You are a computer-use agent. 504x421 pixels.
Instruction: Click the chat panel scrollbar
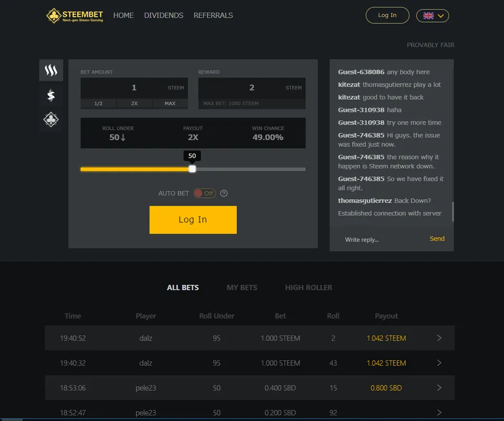click(x=453, y=212)
